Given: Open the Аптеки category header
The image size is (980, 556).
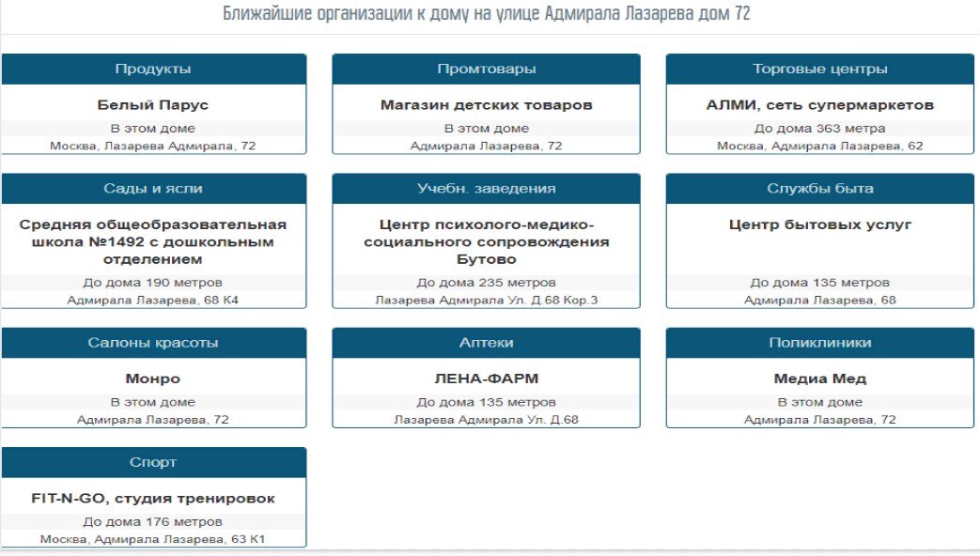Looking at the screenshot, I should pos(486,342).
